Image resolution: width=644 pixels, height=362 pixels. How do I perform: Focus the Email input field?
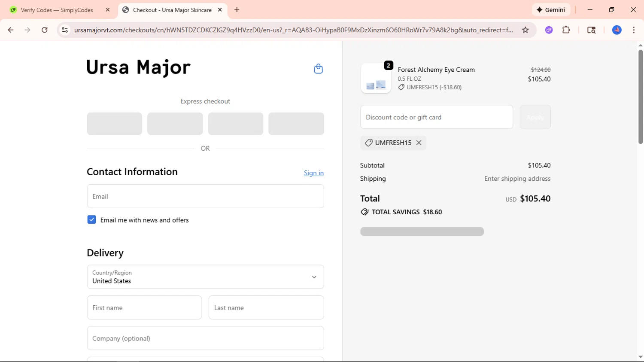[205, 196]
